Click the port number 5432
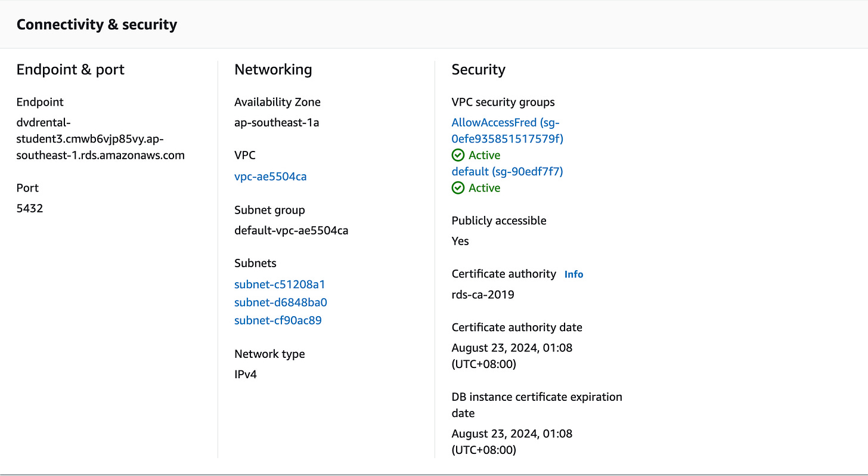Screen dimensions: 868x476 point(30,208)
